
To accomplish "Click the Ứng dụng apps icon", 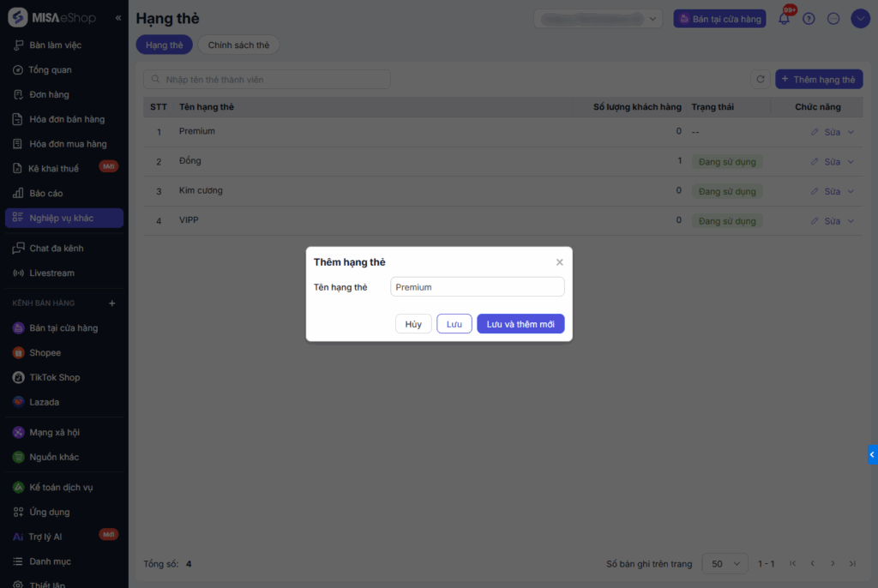I will pos(18,512).
